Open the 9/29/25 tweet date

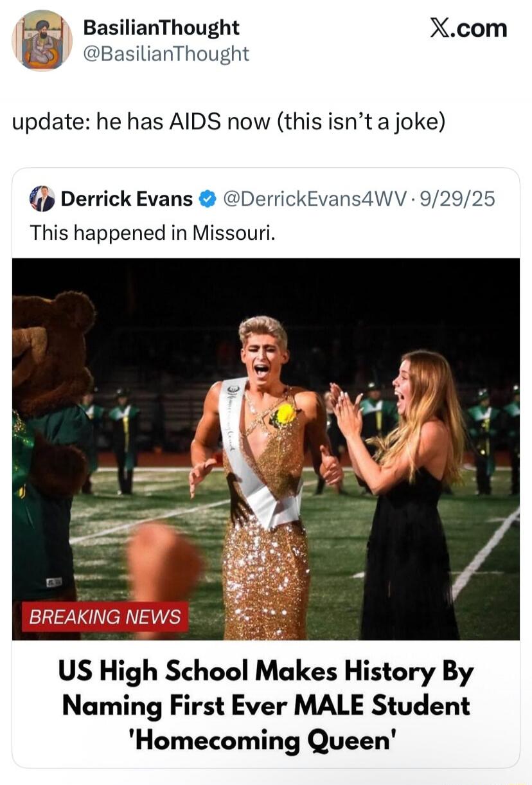pyautogui.click(x=457, y=199)
